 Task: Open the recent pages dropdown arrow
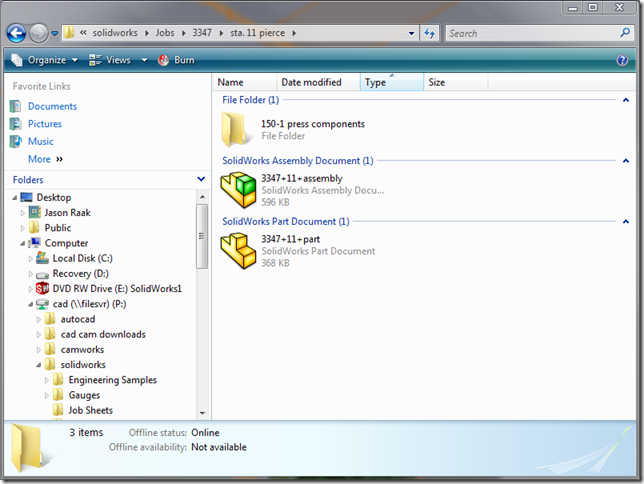click(x=55, y=33)
